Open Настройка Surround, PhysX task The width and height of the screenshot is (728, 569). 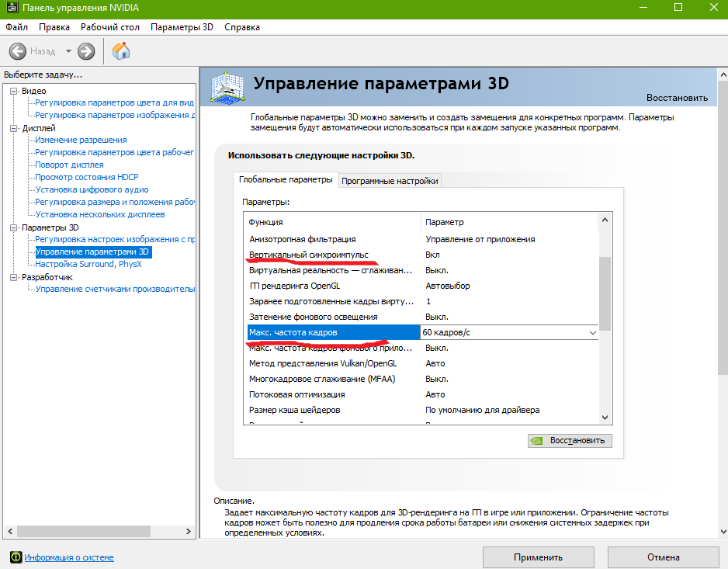coord(88,264)
